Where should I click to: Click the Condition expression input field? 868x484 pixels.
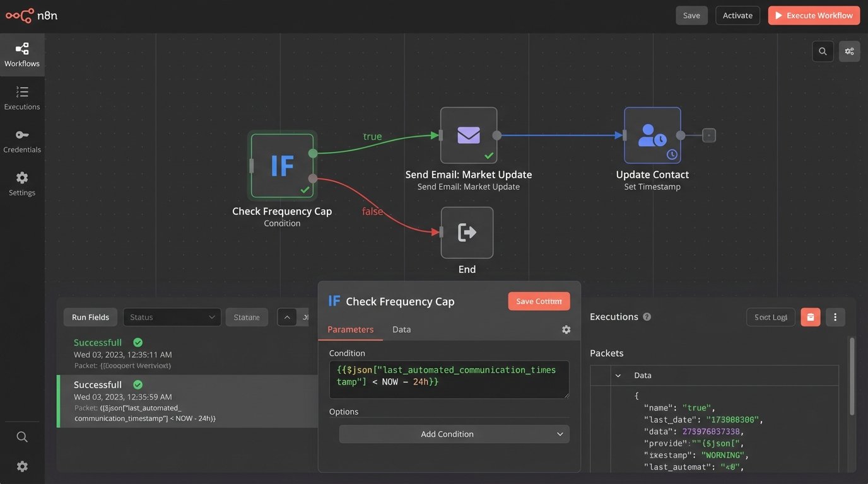pyautogui.click(x=449, y=379)
